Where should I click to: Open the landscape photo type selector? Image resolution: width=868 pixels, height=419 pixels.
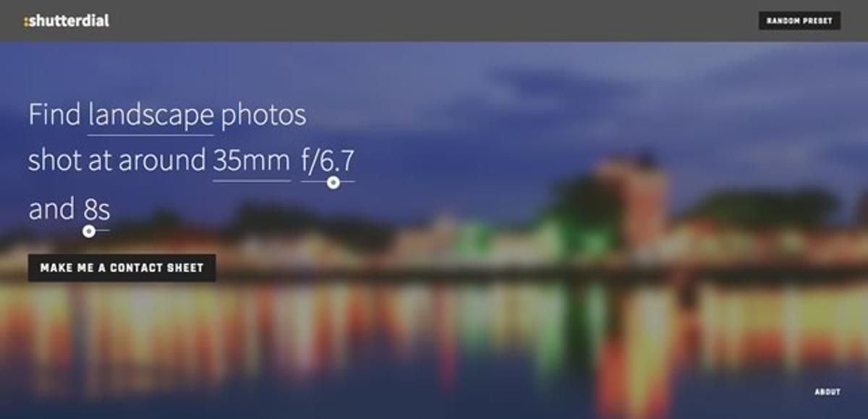[151, 116]
